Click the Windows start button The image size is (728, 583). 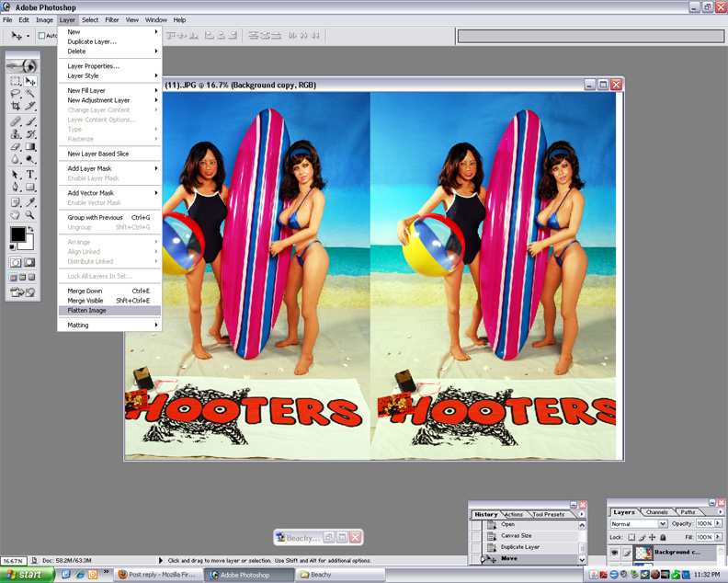click(x=26, y=575)
